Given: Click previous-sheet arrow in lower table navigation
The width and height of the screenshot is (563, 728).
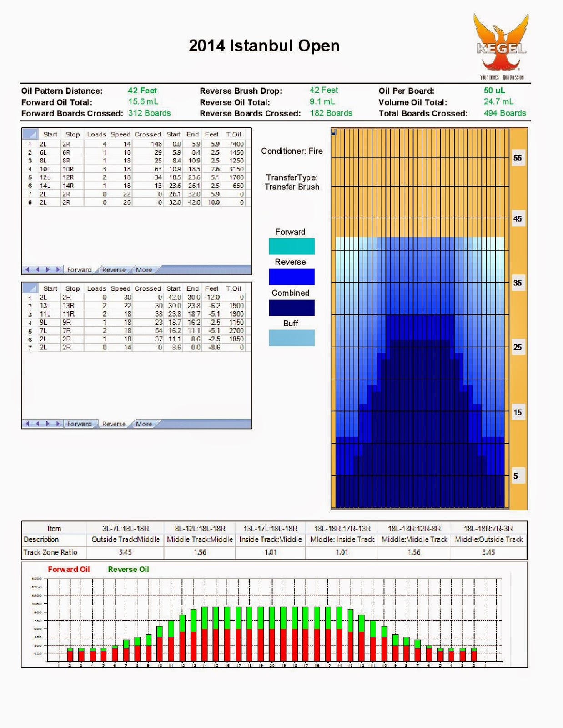Looking at the screenshot, I should pos(37,424).
